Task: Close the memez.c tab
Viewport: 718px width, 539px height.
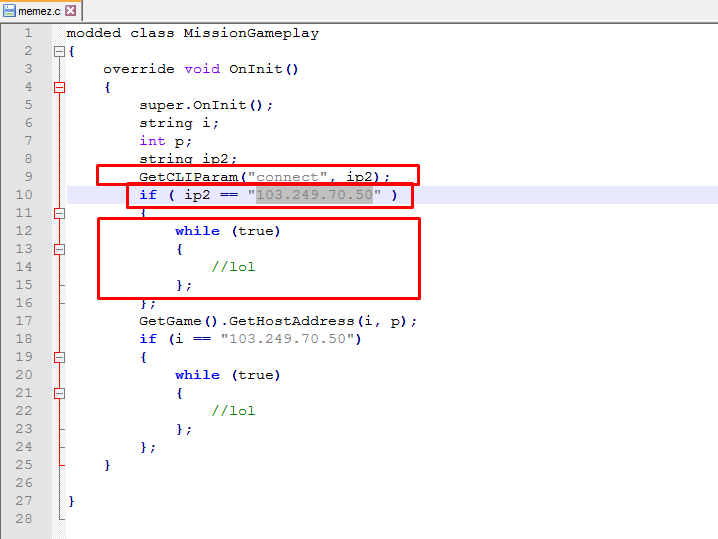Action: 71,11
